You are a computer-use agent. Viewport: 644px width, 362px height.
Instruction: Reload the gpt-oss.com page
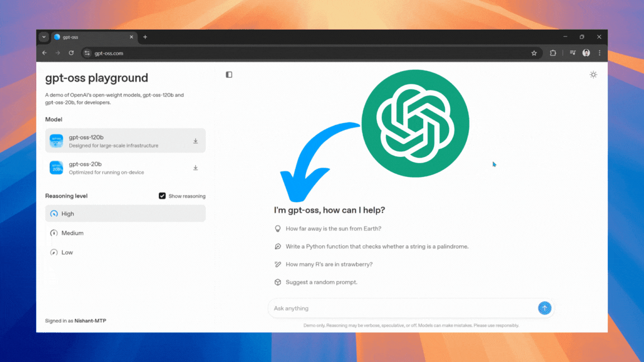71,53
